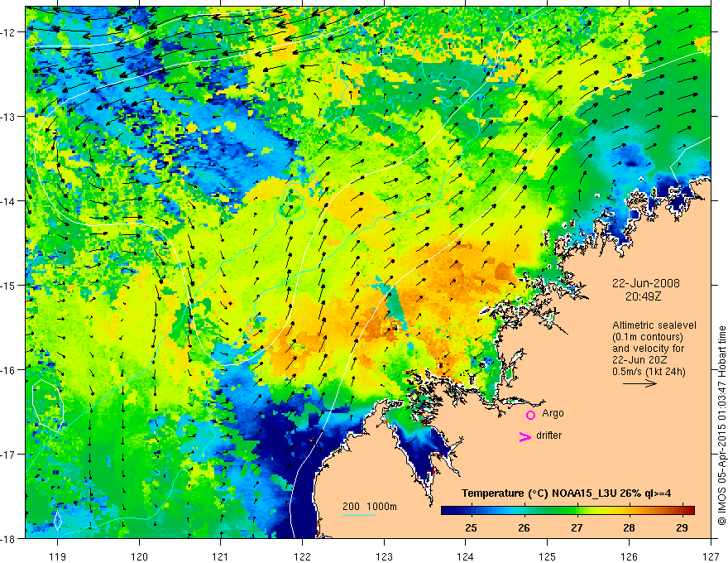728x563 pixels.
Task: Click the longitude label 122
Action: coord(302,556)
